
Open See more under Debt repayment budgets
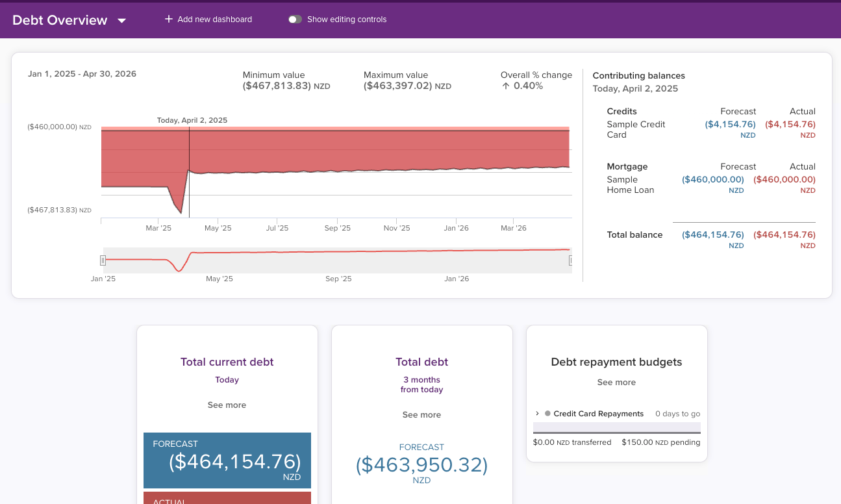click(x=616, y=383)
